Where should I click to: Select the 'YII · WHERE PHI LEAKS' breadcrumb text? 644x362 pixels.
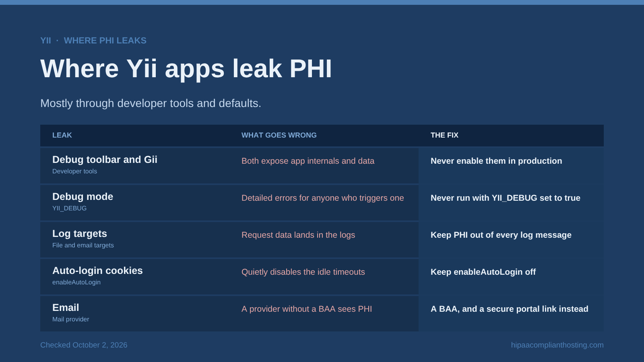pos(93,41)
